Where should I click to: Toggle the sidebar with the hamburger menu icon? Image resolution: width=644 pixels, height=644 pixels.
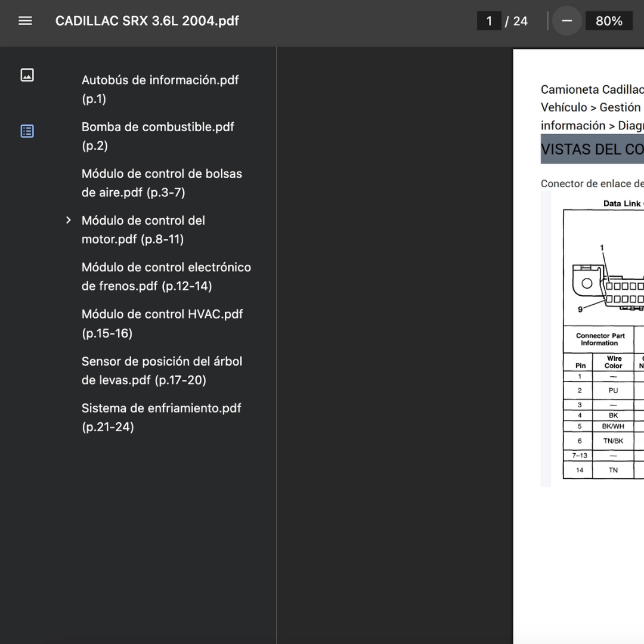pos(25,21)
